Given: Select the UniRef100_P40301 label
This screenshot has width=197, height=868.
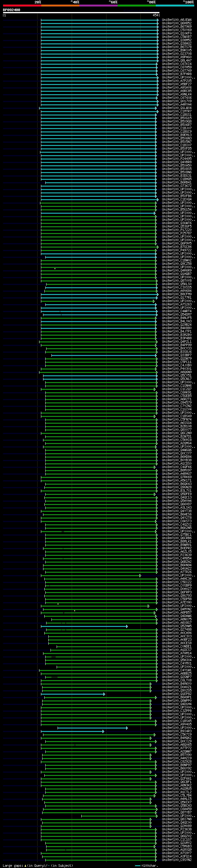Looking at the screenshot, I should click(177, 369).
